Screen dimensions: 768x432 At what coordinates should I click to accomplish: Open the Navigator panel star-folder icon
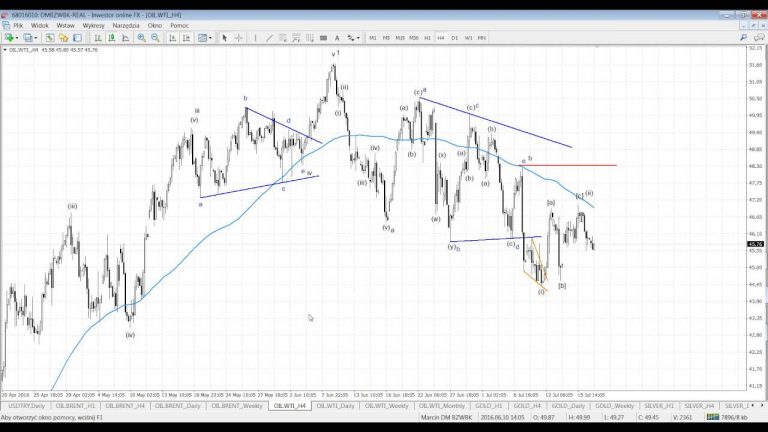[63, 38]
